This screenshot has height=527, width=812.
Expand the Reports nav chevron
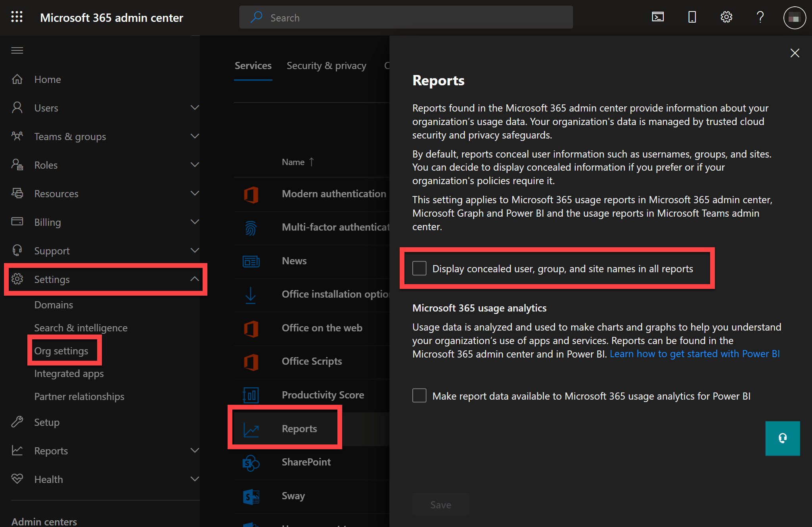(x=195, y=450)
